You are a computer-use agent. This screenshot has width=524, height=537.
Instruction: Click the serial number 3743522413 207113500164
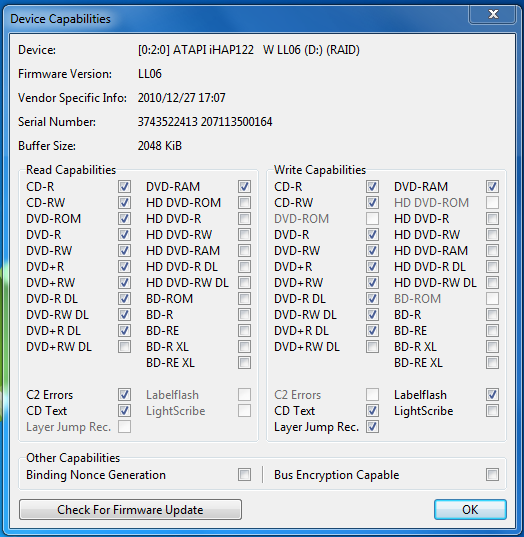tap(205, 122)
